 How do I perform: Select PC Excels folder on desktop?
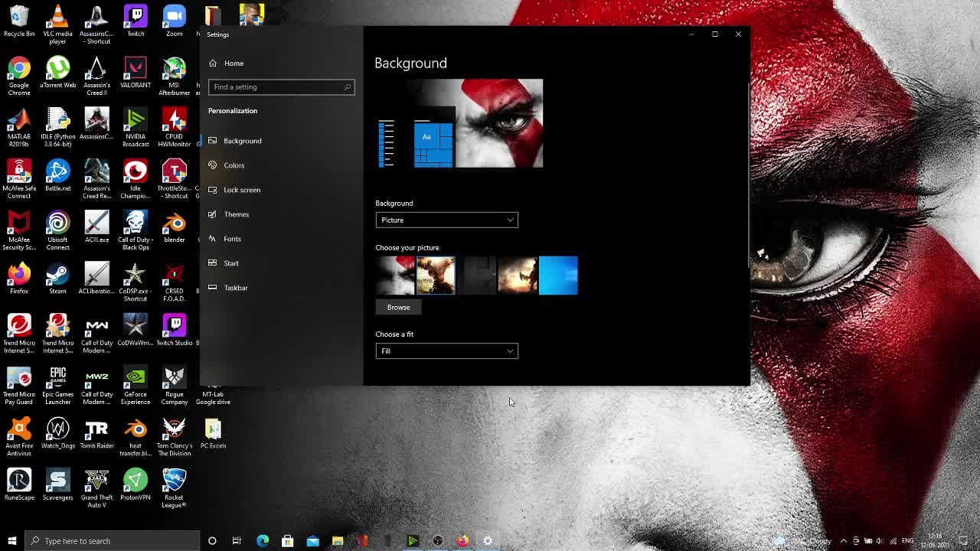(213, 433)
